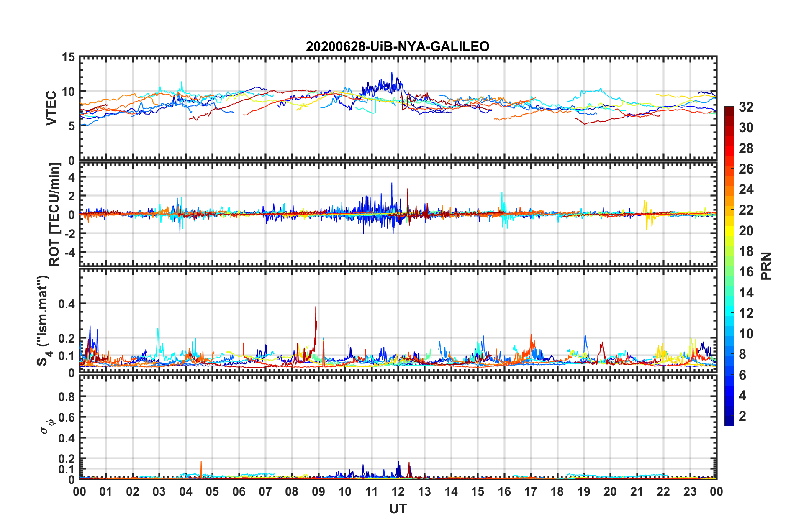Click the VTEC y-axis tick 5

click(x=72, y=126)
